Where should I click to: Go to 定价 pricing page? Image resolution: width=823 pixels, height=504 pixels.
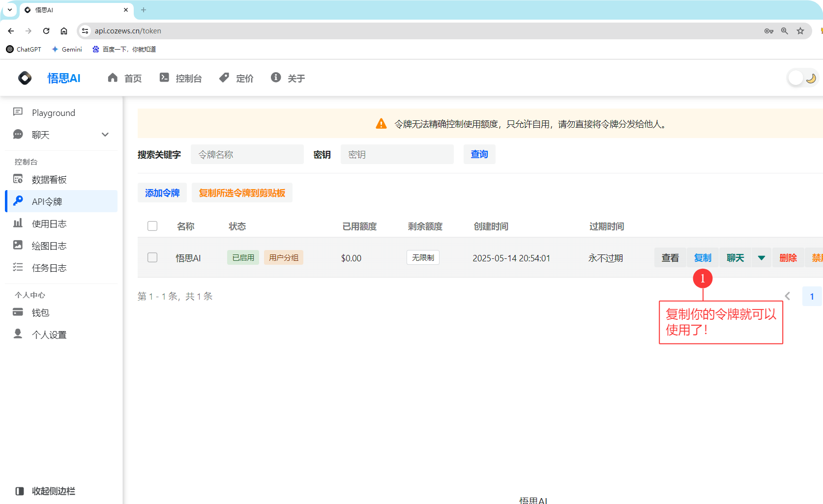[x=236, y=78]
